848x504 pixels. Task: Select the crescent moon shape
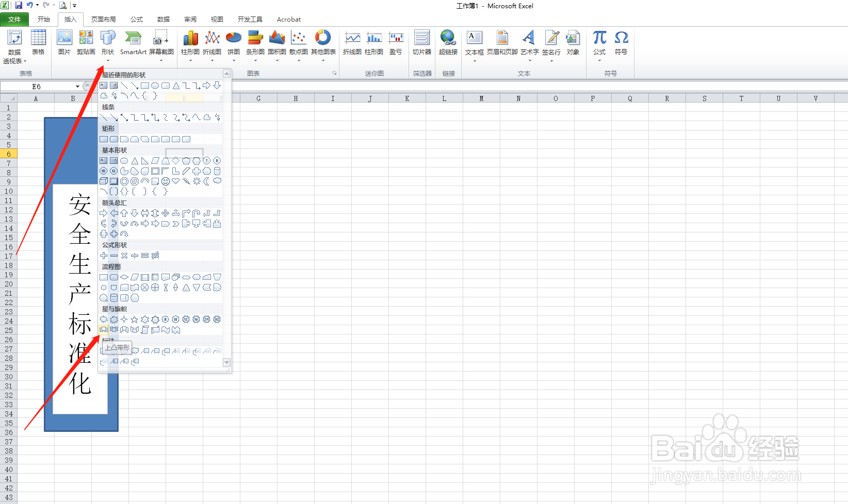click(207, 181)
